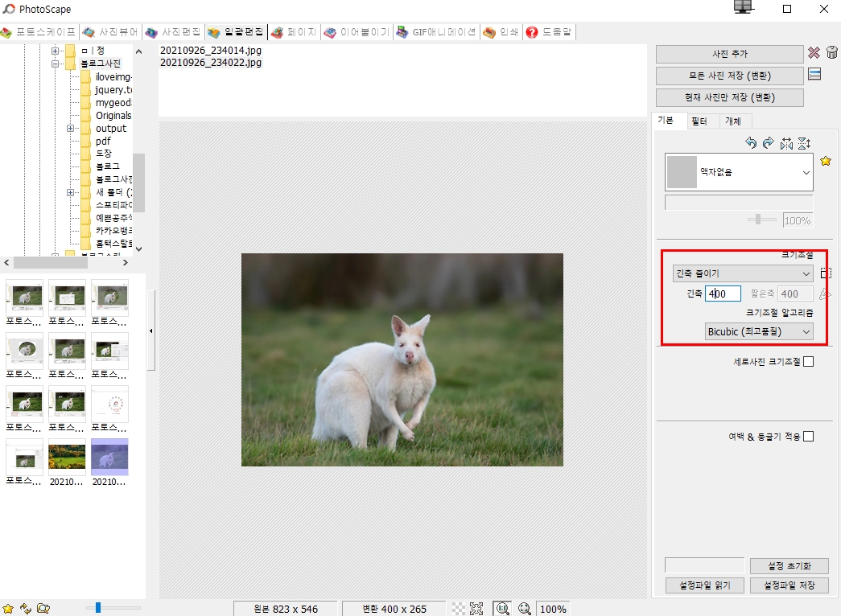The width and height of the screenshot is (841, 616).
Task: Click the fit-to-window magnifier icon in status bar
Action: [524, 609]
